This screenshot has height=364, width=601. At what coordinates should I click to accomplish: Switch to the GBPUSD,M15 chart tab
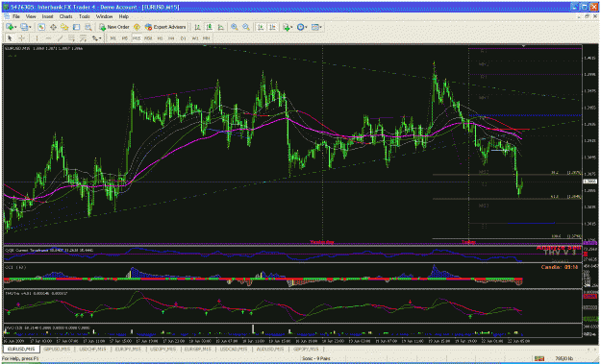tap(57, 349)
